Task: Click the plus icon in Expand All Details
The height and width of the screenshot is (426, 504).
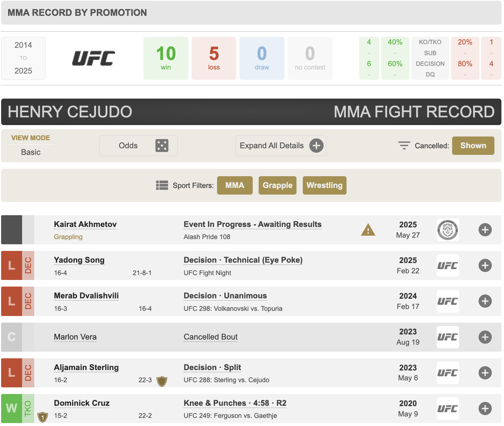Action: click(x=316, y=146)
